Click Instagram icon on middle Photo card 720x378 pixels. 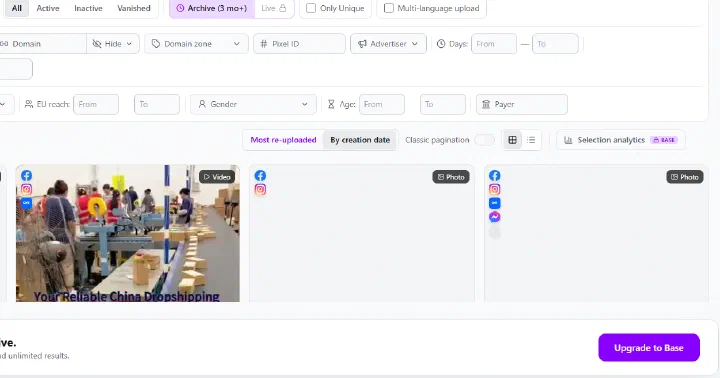[260, 190]
